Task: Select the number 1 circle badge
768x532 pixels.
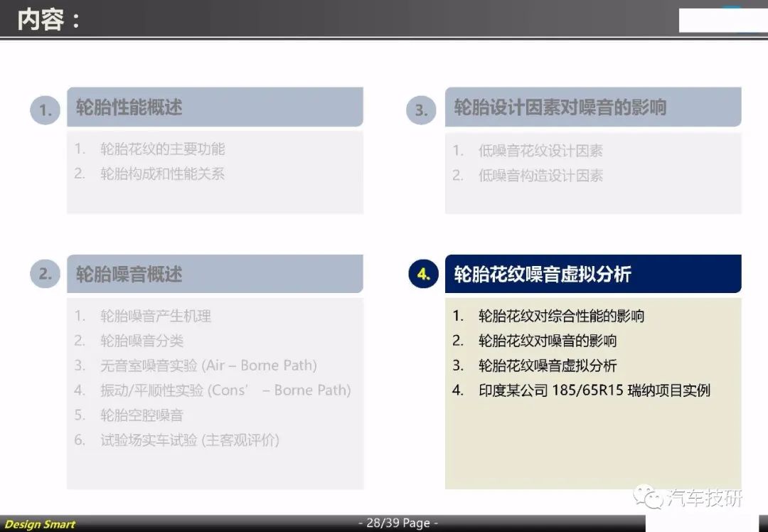Action: click(x=45, y=110)
